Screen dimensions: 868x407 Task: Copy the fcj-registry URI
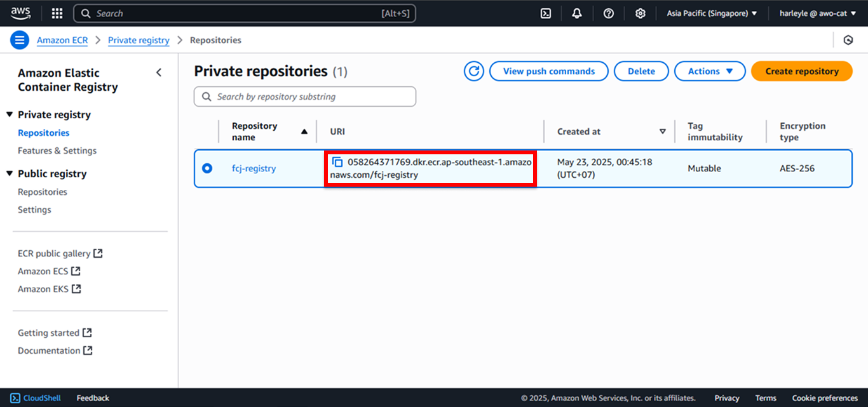pyautogui.click(x=337, y=162)
